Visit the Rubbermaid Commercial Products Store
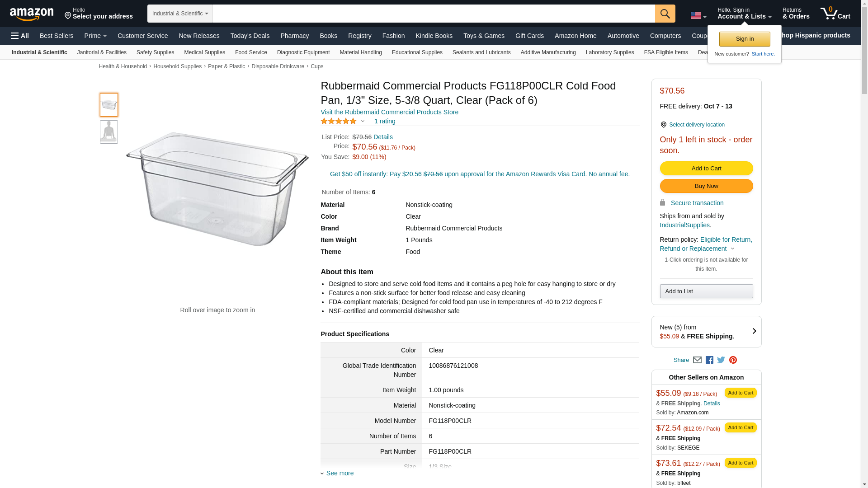This screenshot has height=488, width=868. (389, 112)
